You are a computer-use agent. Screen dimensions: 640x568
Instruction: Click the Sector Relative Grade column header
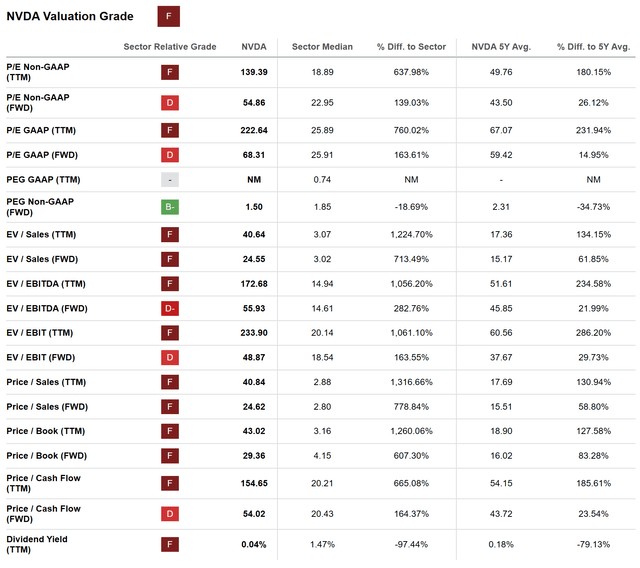[x=170, y=47]
